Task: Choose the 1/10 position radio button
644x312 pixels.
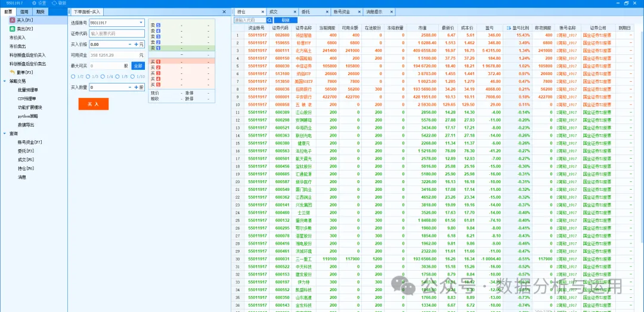Action: click(x=132, y=76)
